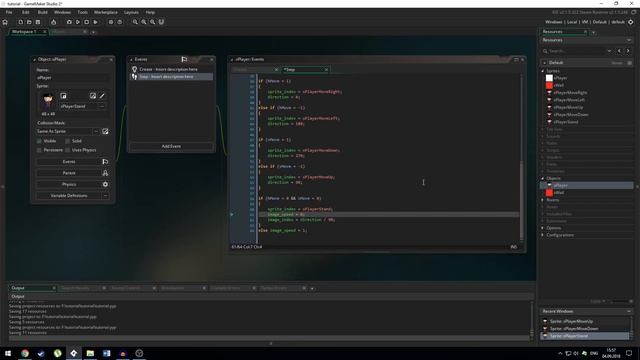Open a project via the toolbar folder icon
The image size is (640, 360).
pyautogui.click(x=29, y=22)
